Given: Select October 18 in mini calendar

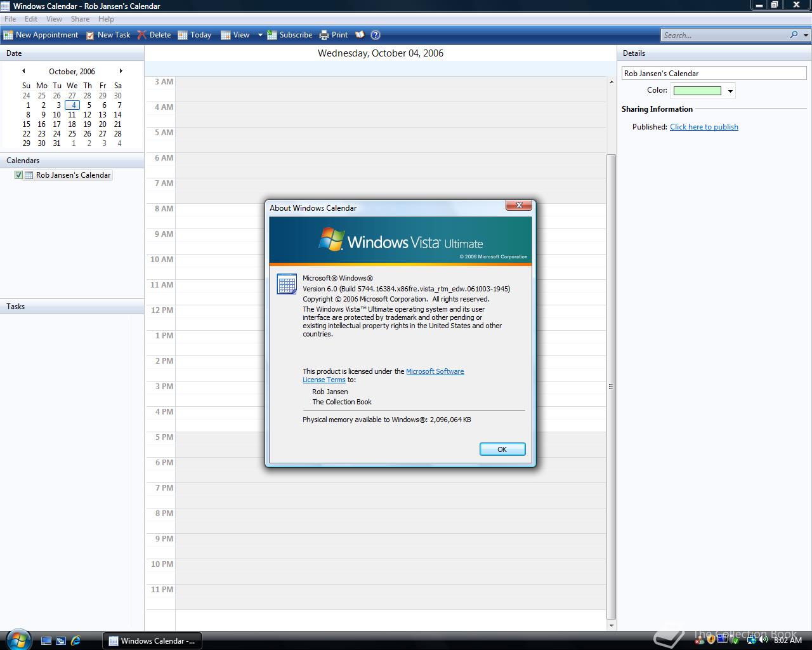Looking at the screenshot, I should click(72, 124).
